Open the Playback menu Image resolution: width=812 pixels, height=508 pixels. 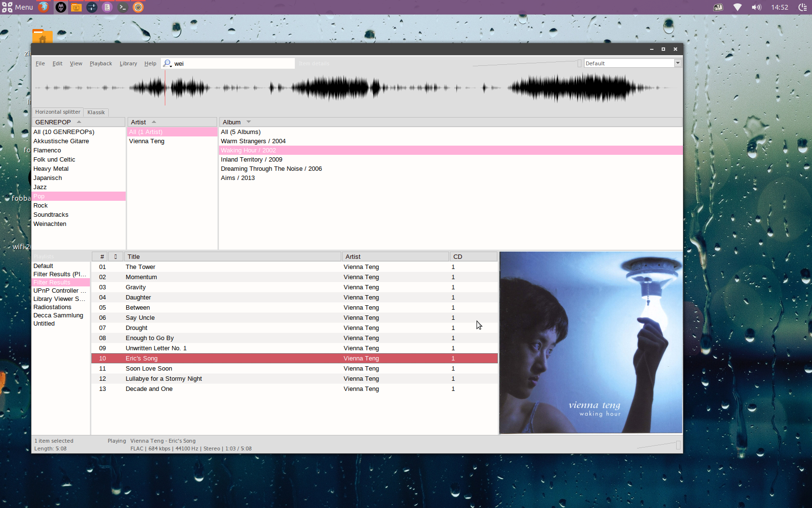(101, 63)
